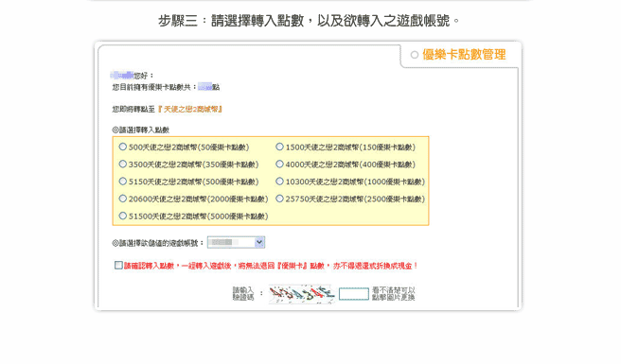Click the 請輸入驗證碼 label
621x364 pixels.
pyautogui.click(x=243, y=294)
